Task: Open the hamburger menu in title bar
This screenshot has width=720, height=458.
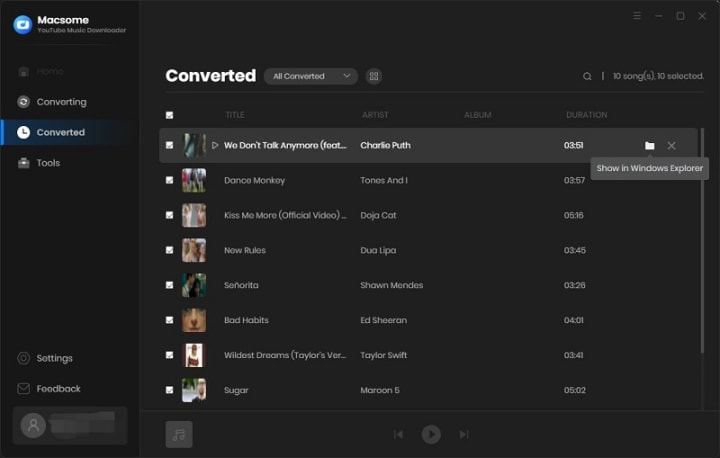Action: coord(637,16)
